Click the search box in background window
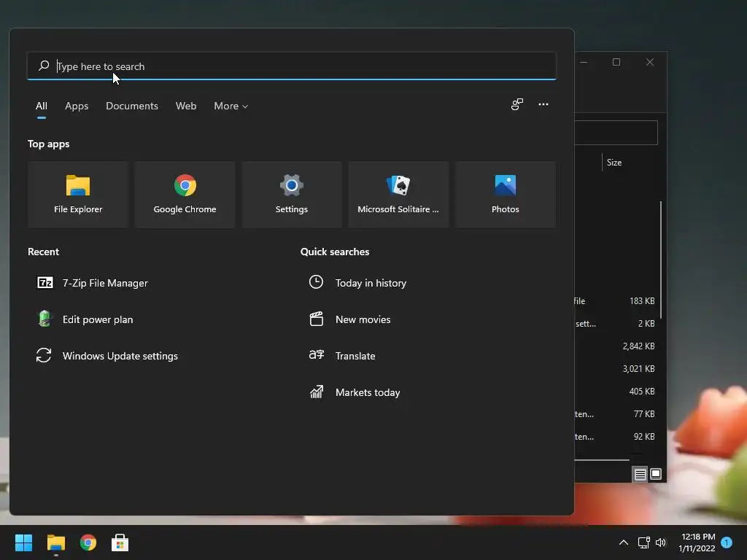This screenshot has width=747, height=560. [x=616, y=133]
